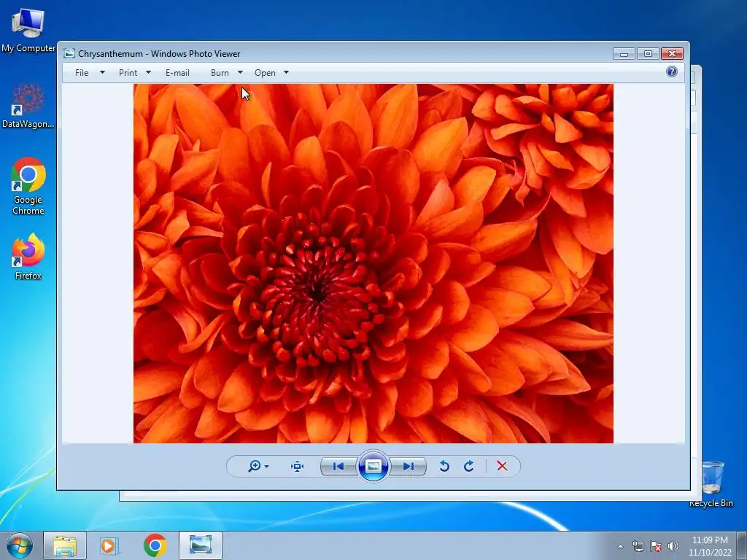747x560 pixels.
Task: Open Windows Media Player from the taskbar
Action: (x=109, y=545)
